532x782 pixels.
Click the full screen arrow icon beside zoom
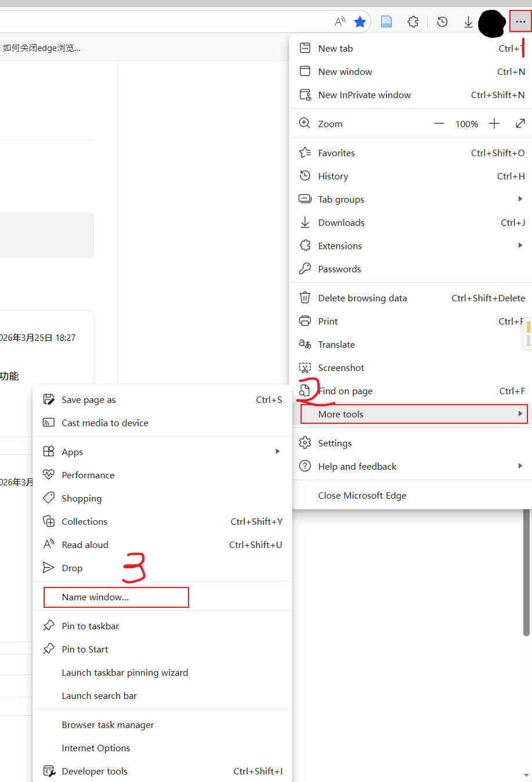pos(520,124)
